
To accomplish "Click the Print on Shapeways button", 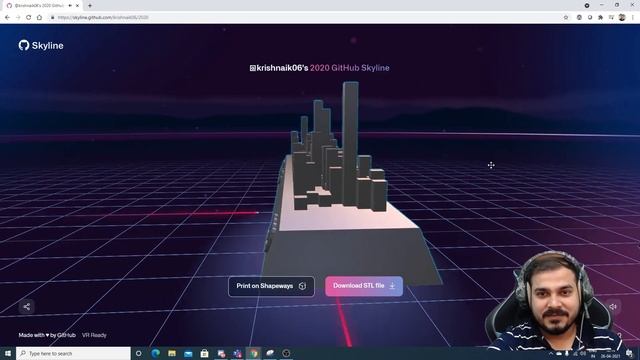I will (271, 286).
